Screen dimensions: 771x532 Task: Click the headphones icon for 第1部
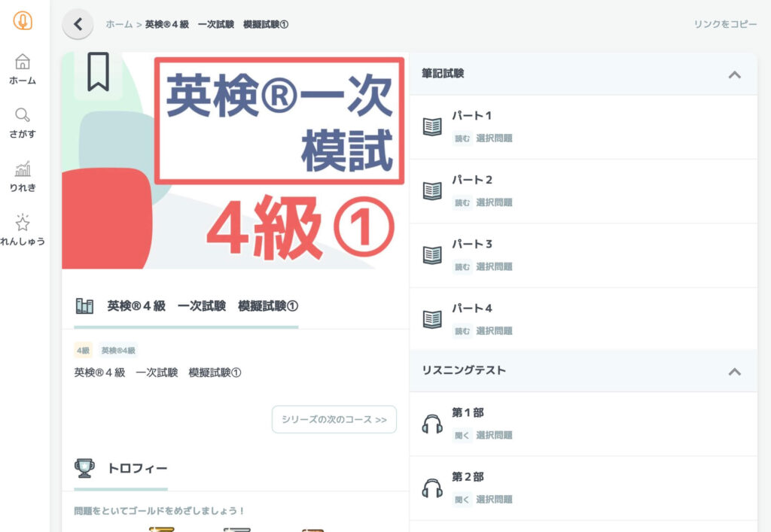[432, 424]
